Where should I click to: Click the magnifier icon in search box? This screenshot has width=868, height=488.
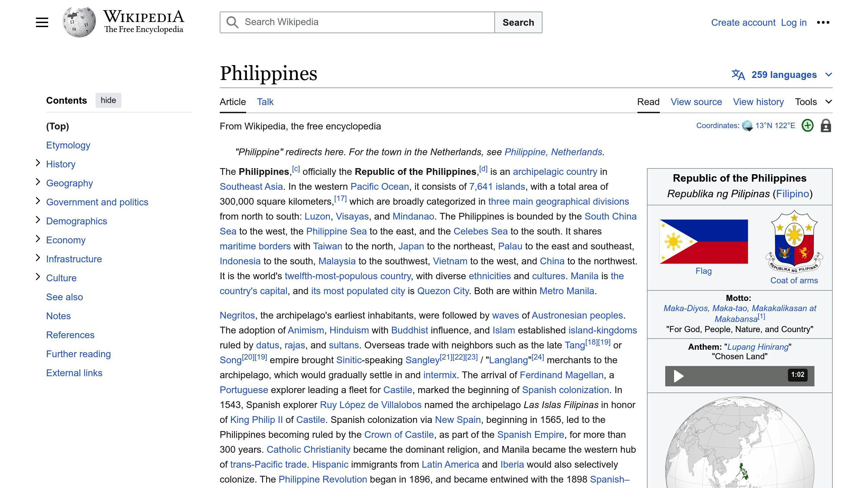(232, 22)
